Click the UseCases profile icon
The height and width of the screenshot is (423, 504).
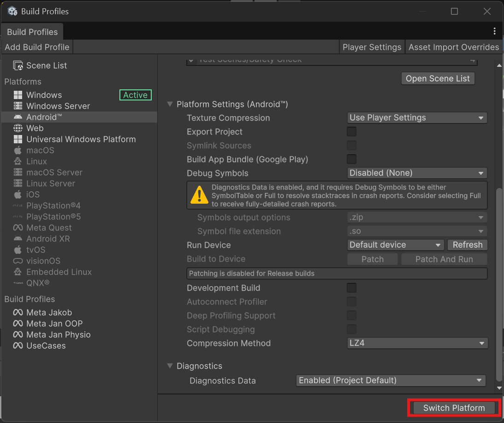(x=18, y=346)
